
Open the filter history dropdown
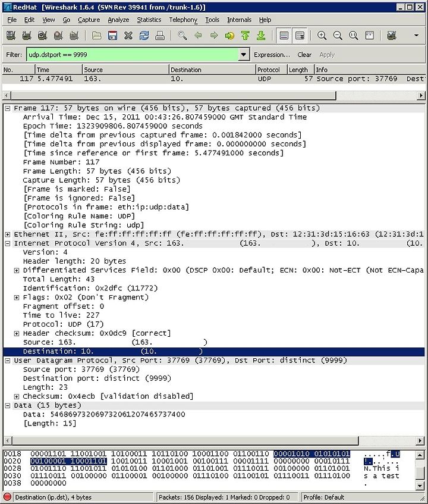[x=244, y=55]
